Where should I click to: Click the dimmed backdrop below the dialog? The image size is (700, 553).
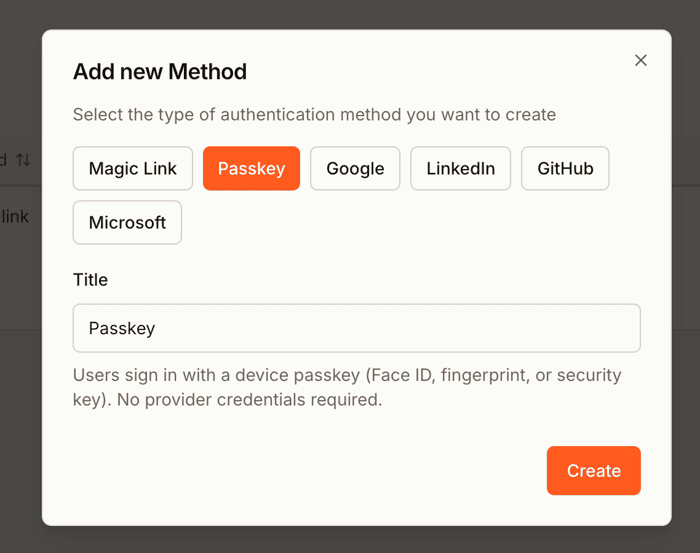click(350, 540)
